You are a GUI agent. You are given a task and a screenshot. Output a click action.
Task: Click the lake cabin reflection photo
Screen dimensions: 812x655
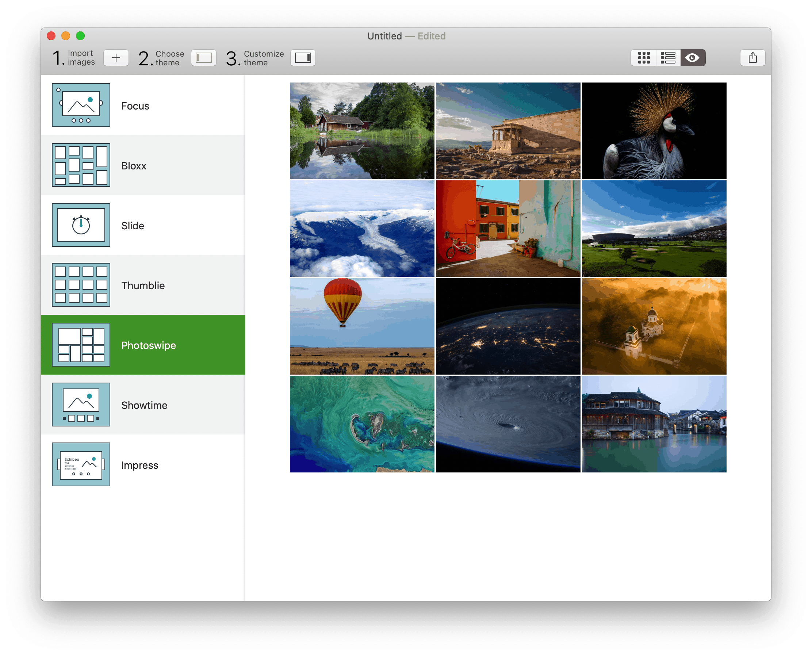pyautogui.click(x=362, y=131)
